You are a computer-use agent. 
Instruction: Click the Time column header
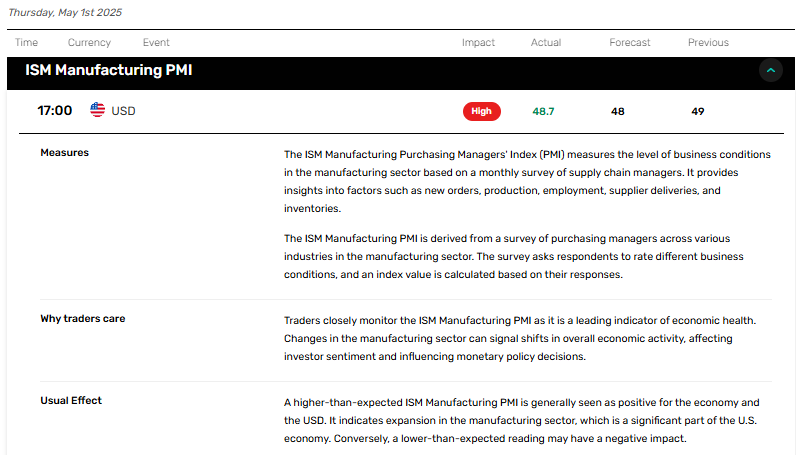[26, 43]
